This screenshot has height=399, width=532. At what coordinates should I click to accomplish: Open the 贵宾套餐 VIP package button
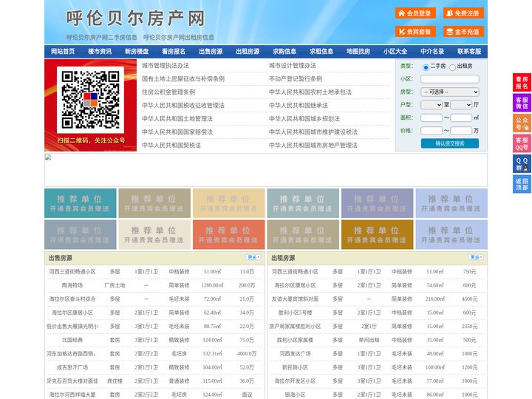(415, 32)
